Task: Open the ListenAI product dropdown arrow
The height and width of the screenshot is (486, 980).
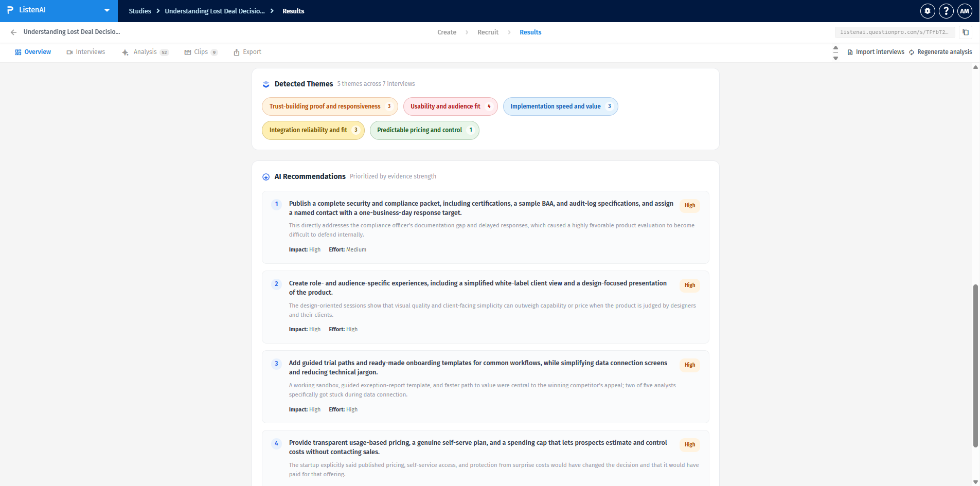Action: [107, 10]
